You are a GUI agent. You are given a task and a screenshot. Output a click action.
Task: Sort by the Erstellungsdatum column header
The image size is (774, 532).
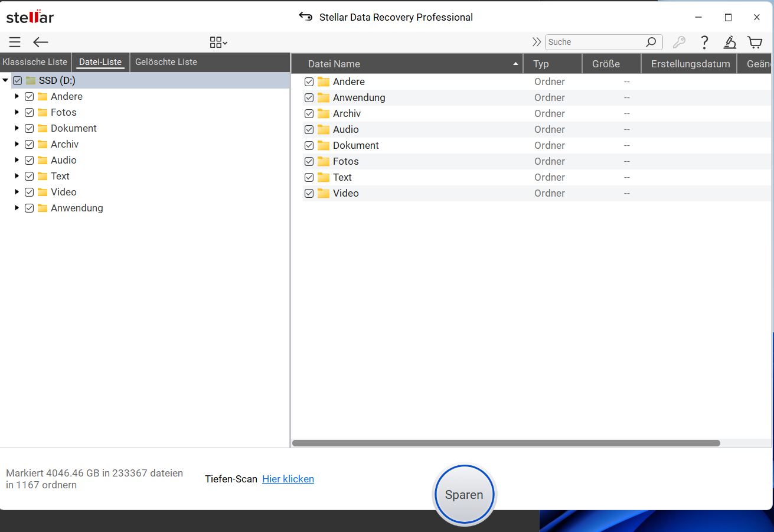coord(689,64)
